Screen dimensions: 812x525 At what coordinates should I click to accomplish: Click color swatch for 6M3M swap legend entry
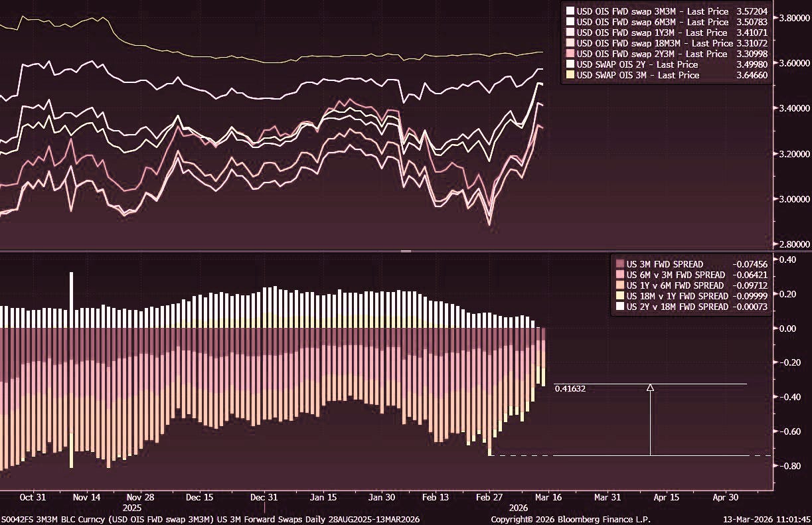570,22
